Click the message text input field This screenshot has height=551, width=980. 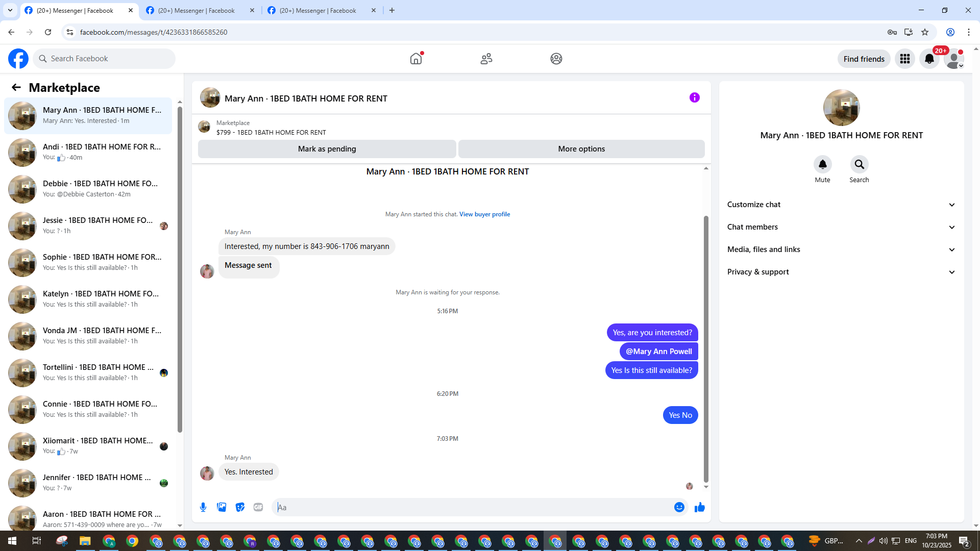[475, 507]
